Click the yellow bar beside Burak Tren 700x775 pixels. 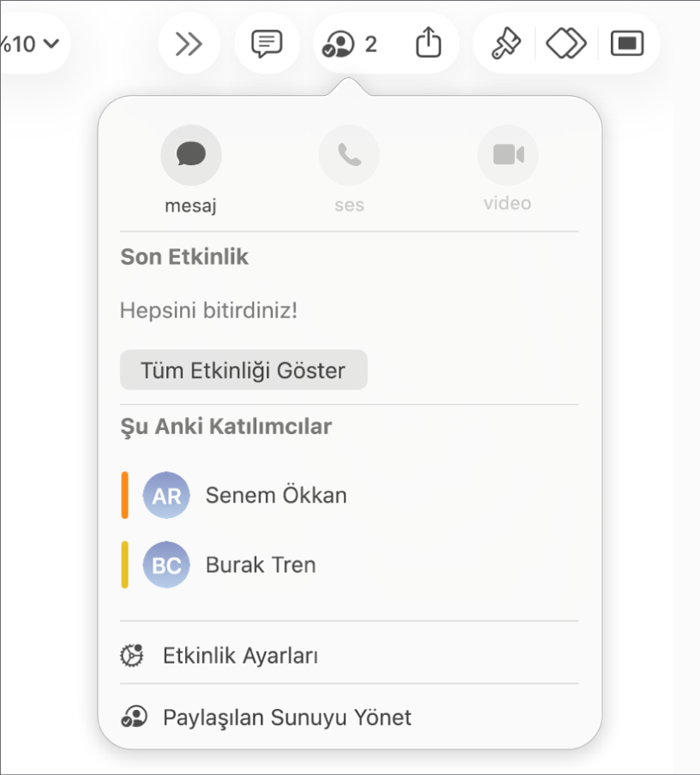[125, 565]
